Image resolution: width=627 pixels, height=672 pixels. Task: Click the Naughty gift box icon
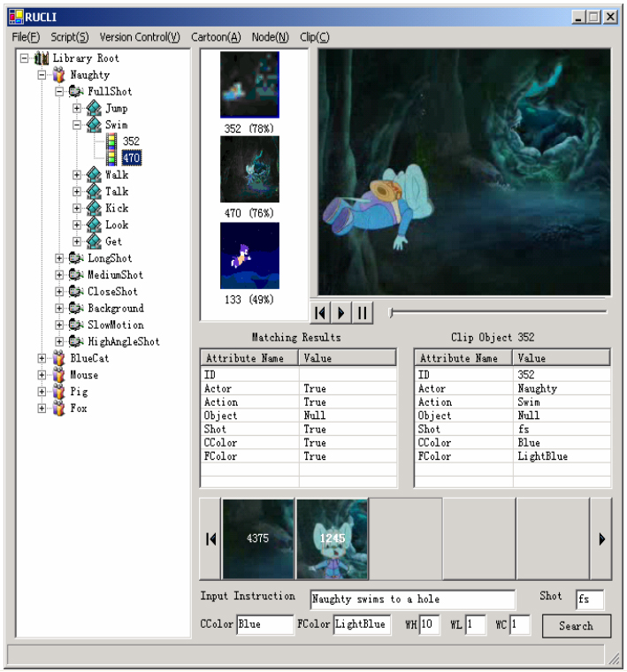click(59, 74)
